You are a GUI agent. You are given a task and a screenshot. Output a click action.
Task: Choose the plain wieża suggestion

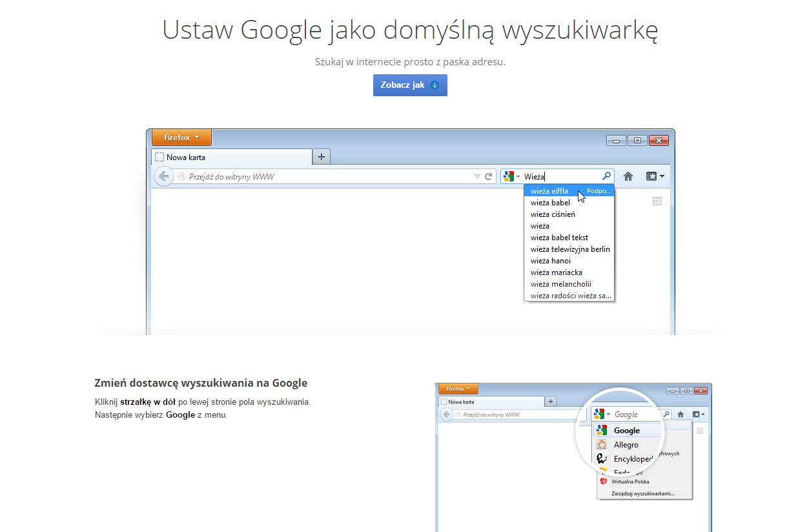tap(568, 226)
